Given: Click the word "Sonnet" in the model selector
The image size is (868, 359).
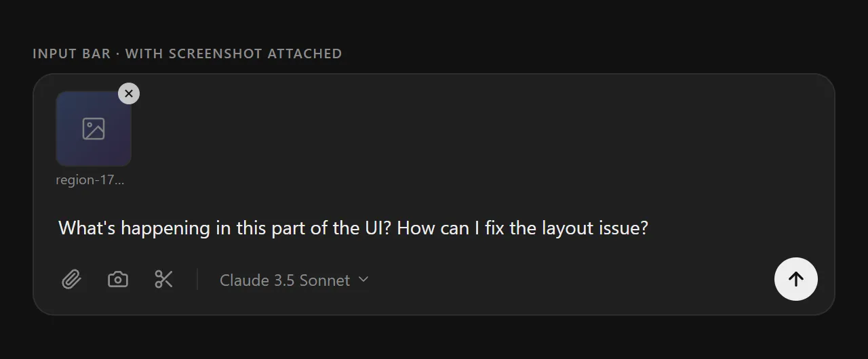Looking at the screenshot, I should point(324,280).
